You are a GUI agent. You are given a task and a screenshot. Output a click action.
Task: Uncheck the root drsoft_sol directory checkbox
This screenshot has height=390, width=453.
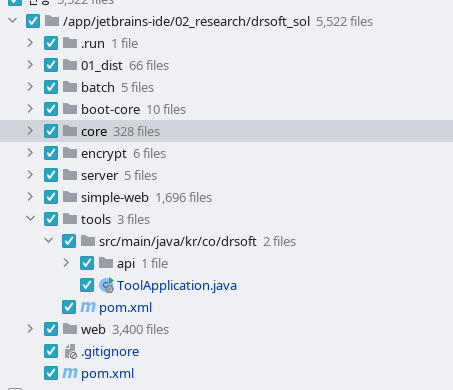pos(33,21)
